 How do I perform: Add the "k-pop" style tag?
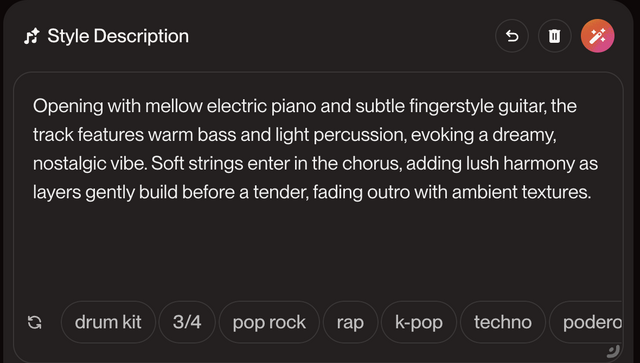(x=419, y=322)
